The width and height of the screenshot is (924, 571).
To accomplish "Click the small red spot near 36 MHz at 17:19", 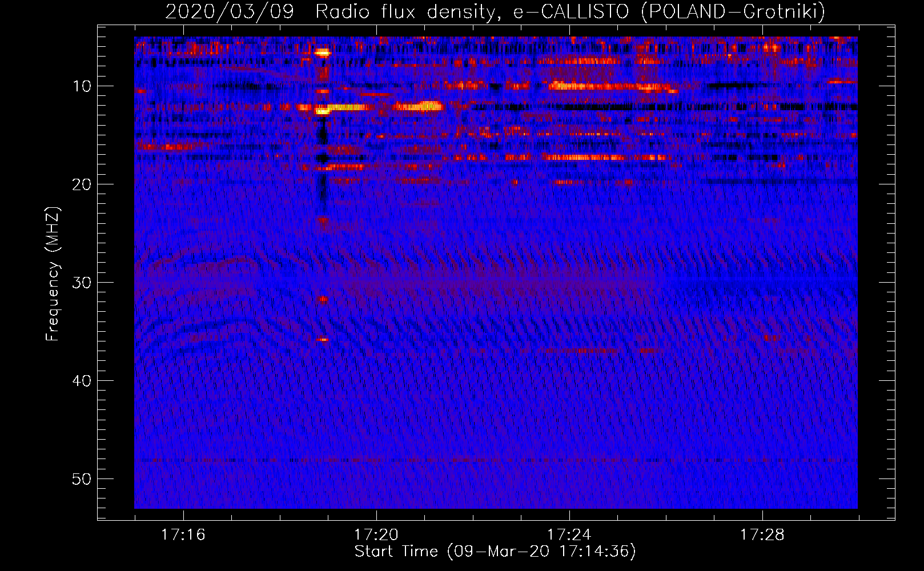I will 323,340.
